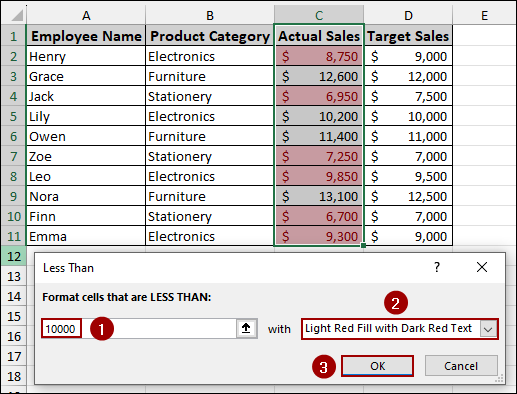Screen dimensions: 517x394
Task: Click the 10,200 actual sales cell
Action: pos(319,116)
